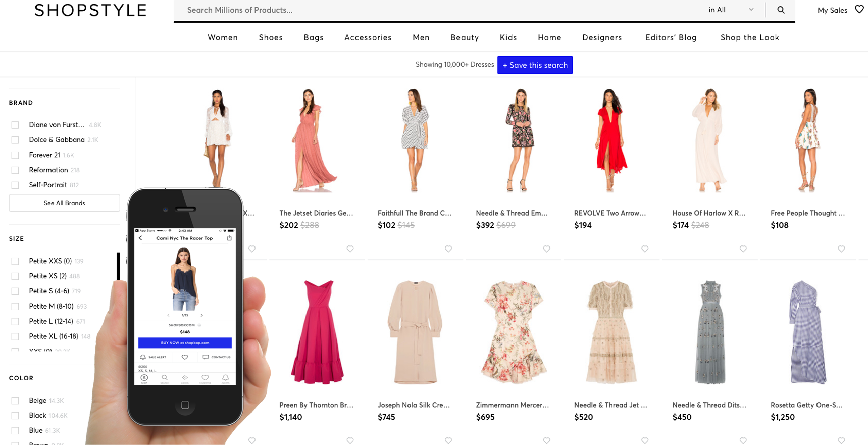Viewport: 868px width, 445px height.
Task: Open the Designers menu
Action: [602, 37]
